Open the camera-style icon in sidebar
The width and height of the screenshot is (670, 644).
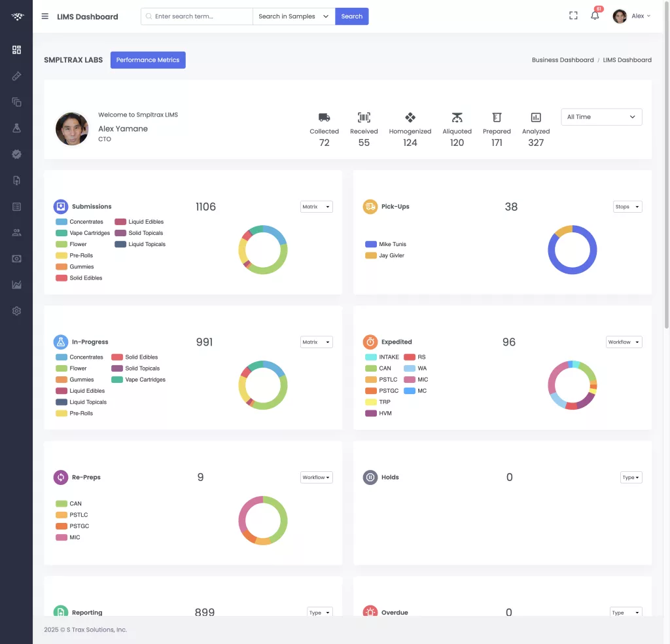[16, 259]
